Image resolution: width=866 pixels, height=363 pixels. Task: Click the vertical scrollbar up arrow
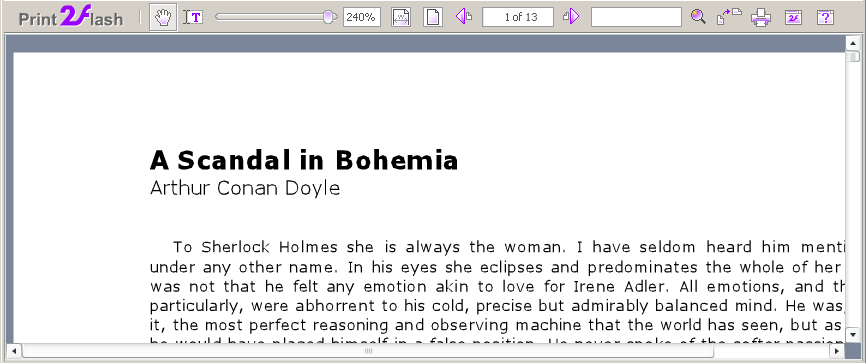[x=853, y=43]
